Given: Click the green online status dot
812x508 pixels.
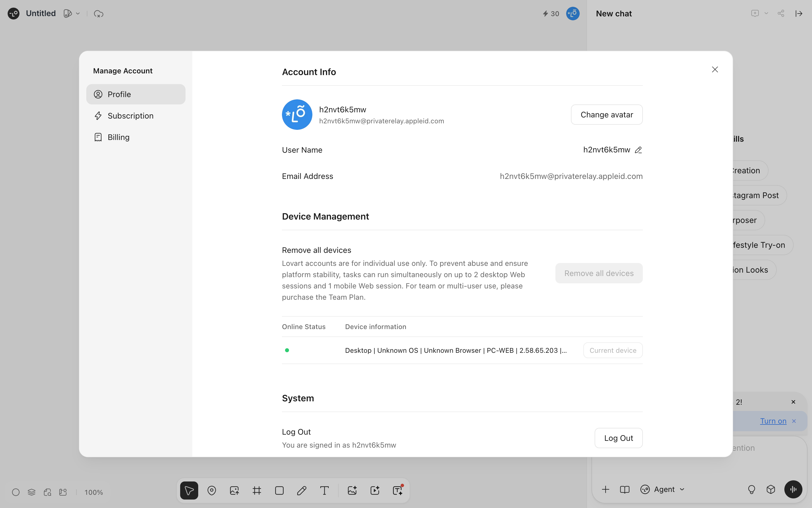Looking at the screenshot, I should (287, 351).
